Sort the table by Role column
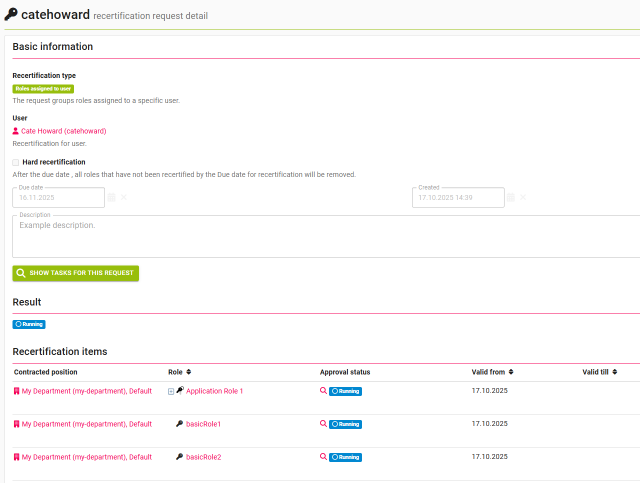The image size is (640, 483). coord(188,372)
